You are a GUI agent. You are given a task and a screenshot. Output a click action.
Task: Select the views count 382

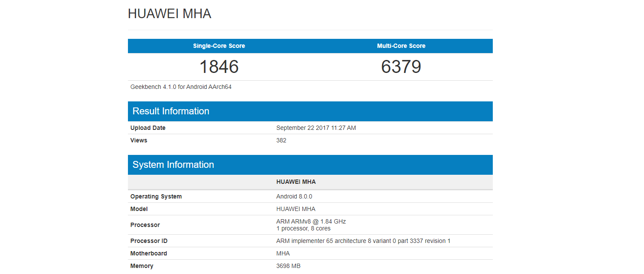pos(281,140)
